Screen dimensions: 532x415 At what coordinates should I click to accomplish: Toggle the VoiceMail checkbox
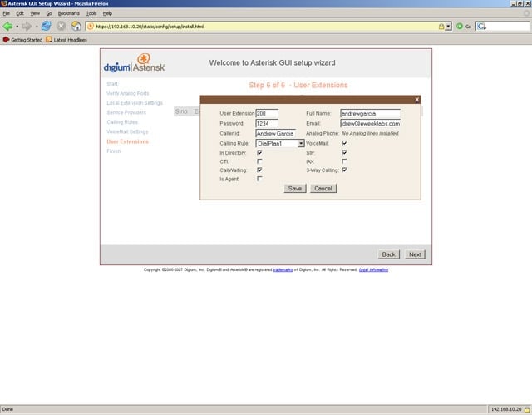(344, 143)
